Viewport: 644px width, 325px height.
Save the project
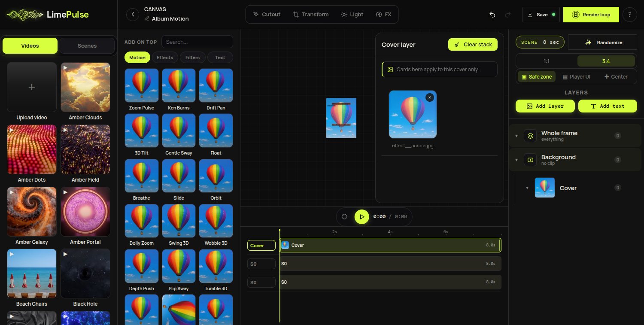click(541, 15)
